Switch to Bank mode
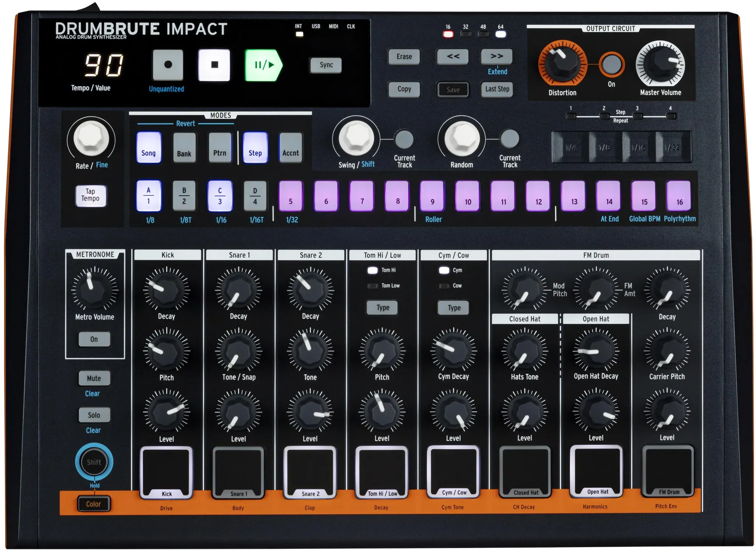756x550 pixels. click(184, 148)
